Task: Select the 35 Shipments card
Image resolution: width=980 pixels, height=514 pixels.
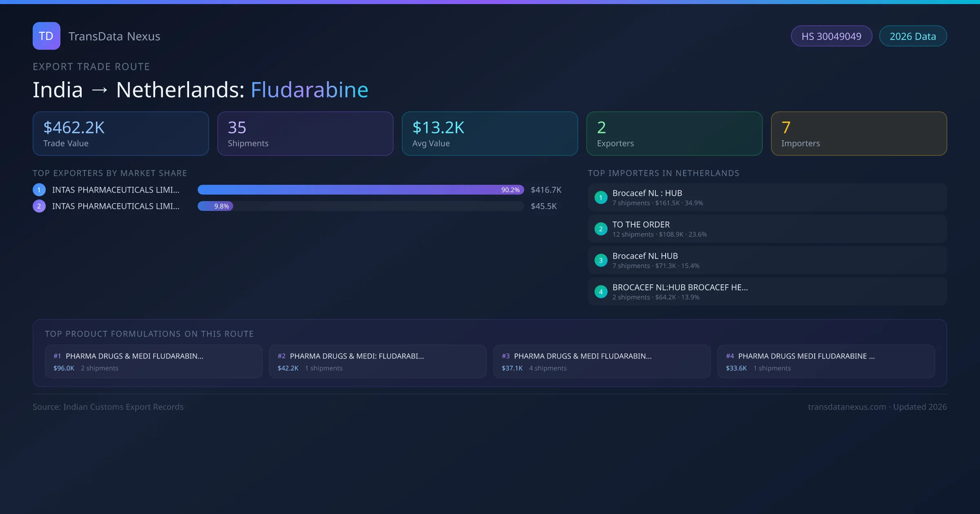Action: coord(305,134)
